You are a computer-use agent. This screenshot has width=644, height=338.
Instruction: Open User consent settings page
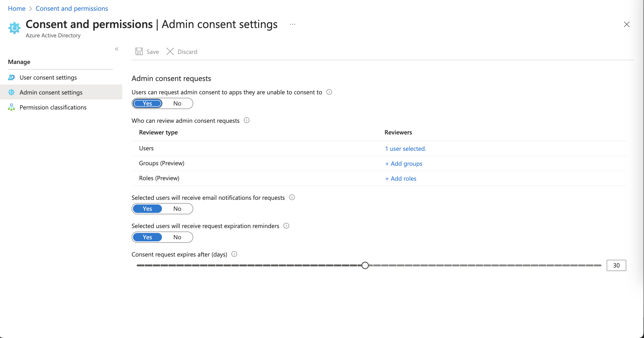[x=61, y=77]
